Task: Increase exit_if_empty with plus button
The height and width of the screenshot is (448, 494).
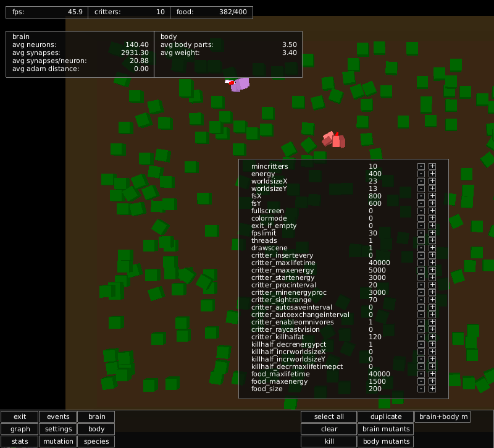Action: [432, 226]
